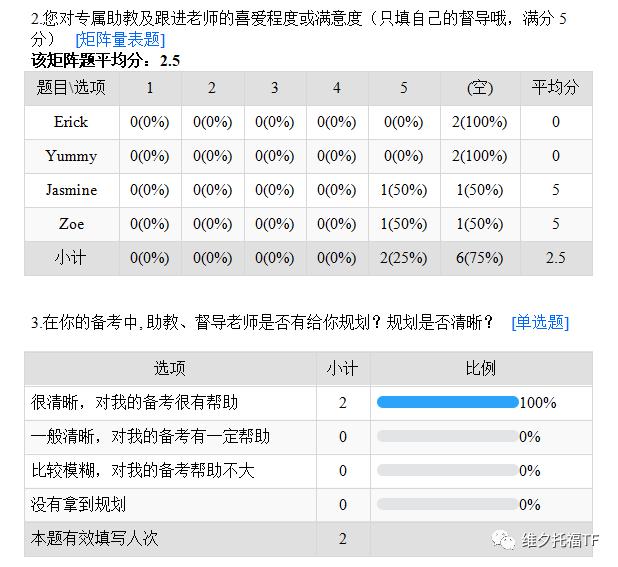Click the 比例 column header

point(480,369)
